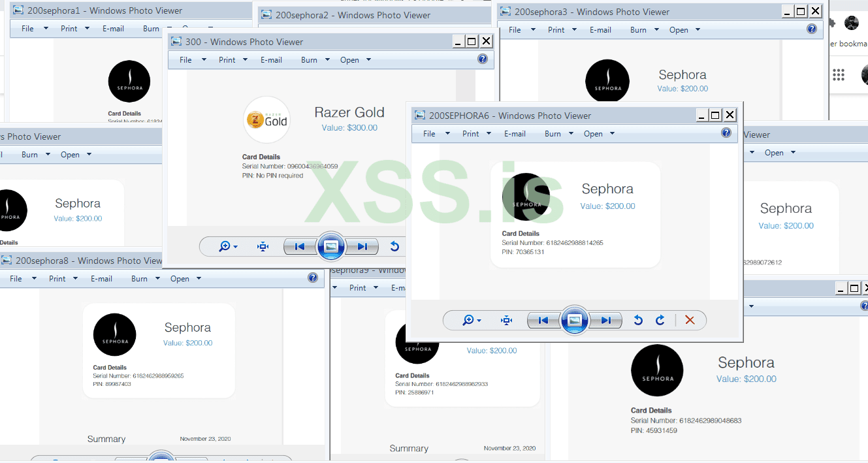Viewport: 868px width, 463px height.
Task: Click the help icon in the 200sephora3 window
Action: pos(812,29)
